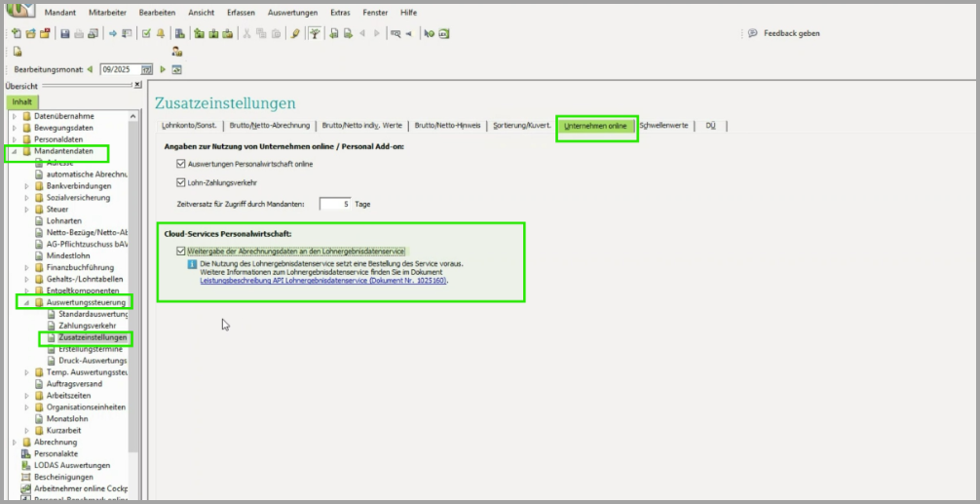Click the save diskette icon in toolbar
Screen dimensions: 980x504
(x=64, y=33)
